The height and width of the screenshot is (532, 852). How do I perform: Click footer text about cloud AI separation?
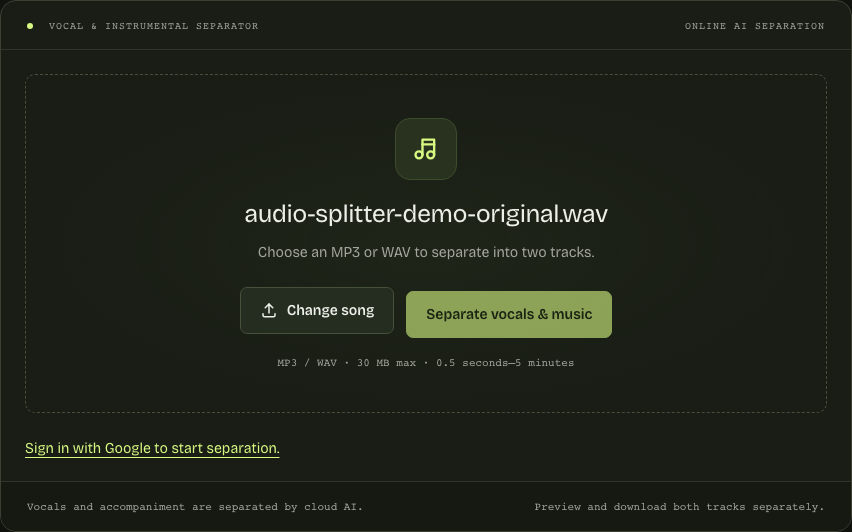click(x=195, y=506)
